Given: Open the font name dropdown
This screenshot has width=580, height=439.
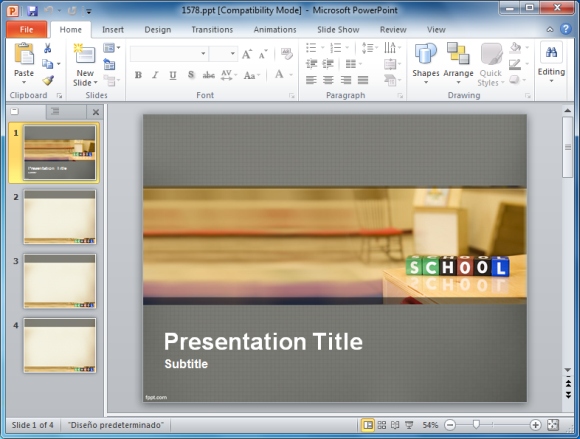Looking at the screenshot, I should [x=203, y=54].
